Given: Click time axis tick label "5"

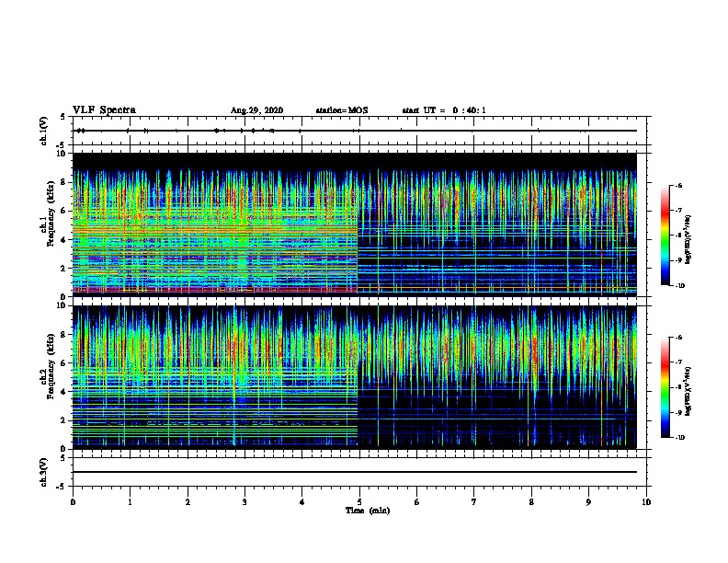Looking at the screenshot, I should pyautogui.click(x=359, y=502).
